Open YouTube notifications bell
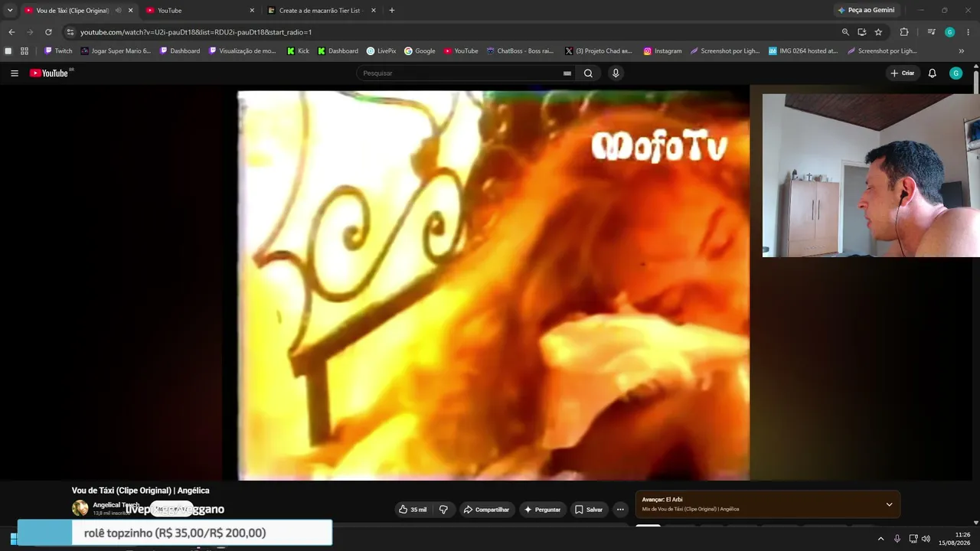 (932, 73)
